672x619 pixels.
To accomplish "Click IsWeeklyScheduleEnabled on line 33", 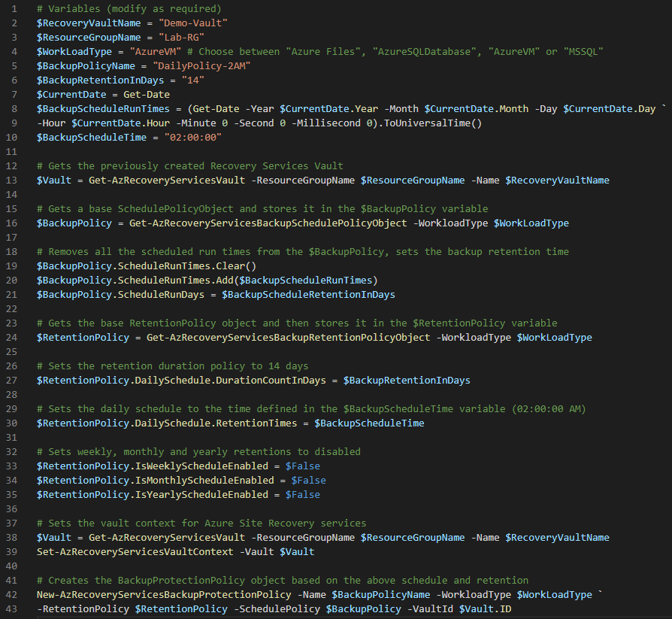I will pos(202,466).
